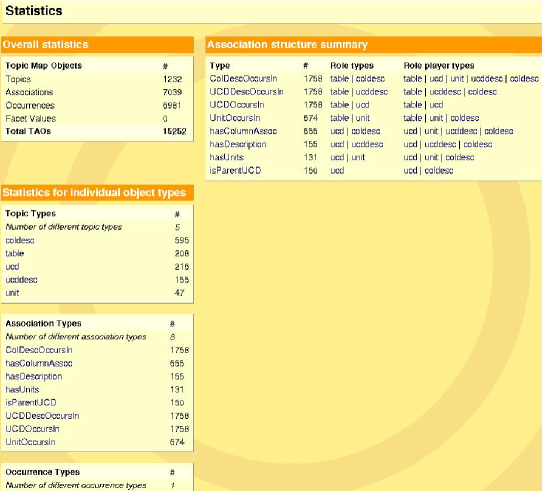Viewport: 542px width, 491px height.
Task: Open the ucd topic type link
Action: pos(12,267)
